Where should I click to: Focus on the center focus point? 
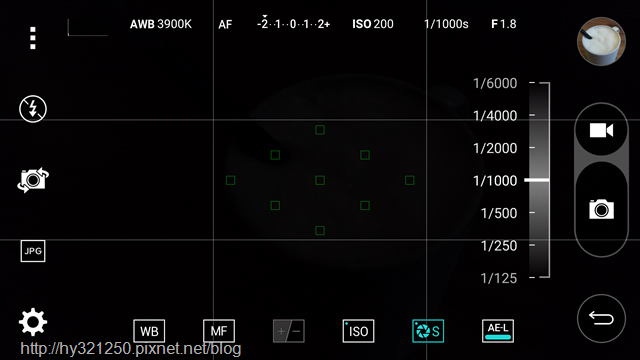click(320, 180)
